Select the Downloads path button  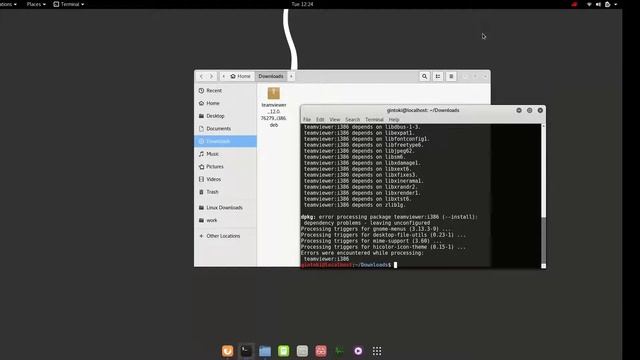(271, 76)
